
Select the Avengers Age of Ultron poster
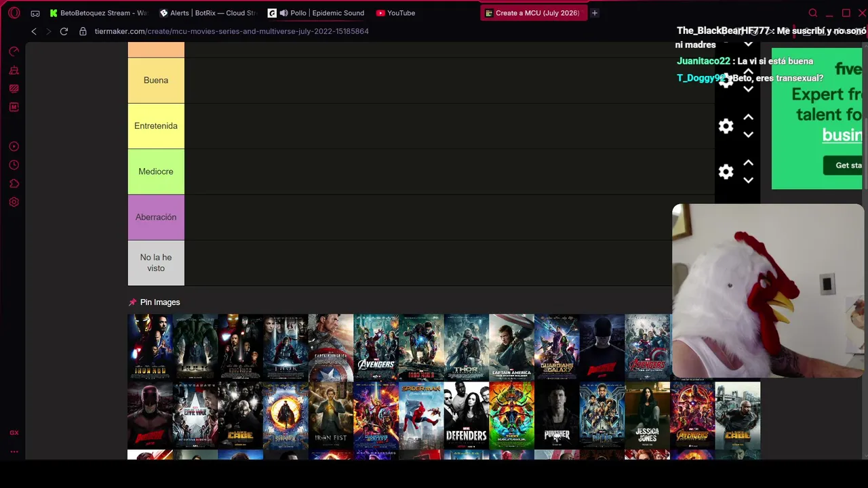click(647, 347)
